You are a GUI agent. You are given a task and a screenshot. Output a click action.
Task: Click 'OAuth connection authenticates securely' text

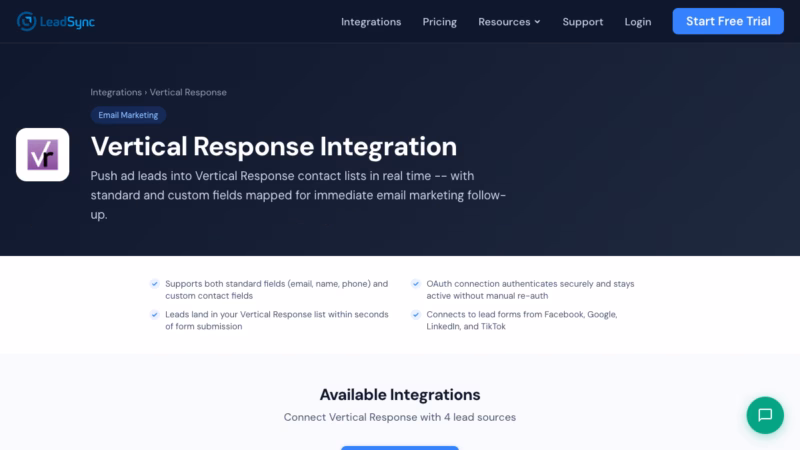coord(530,290)
